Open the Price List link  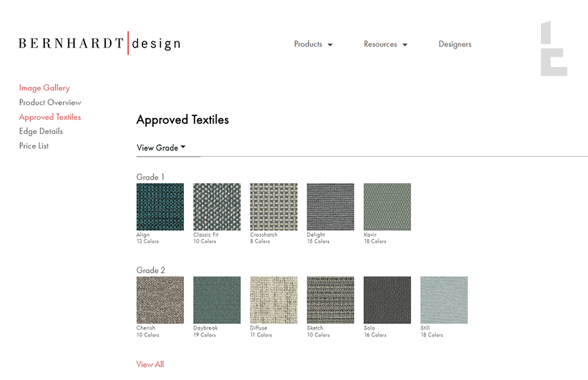click(34, 146)
